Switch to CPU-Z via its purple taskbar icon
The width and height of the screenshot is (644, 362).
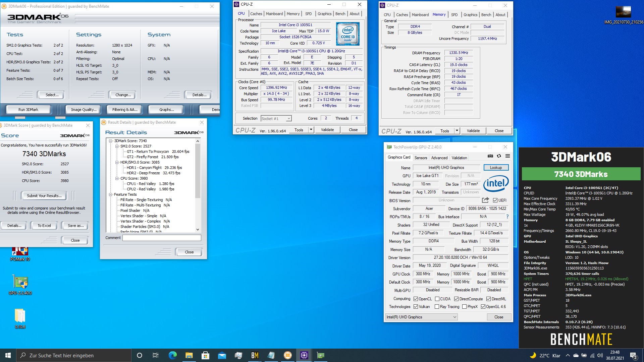(x=304, y=355)
